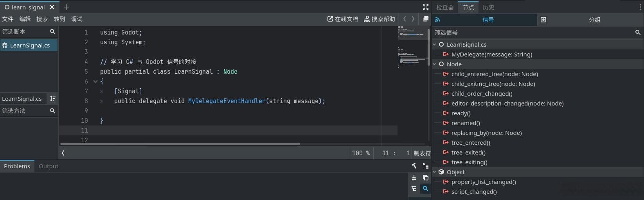Image resolution: width=644 pixels, height=200 pixels.
Task: Click the Node type in line 5
Action: point(230,72)
